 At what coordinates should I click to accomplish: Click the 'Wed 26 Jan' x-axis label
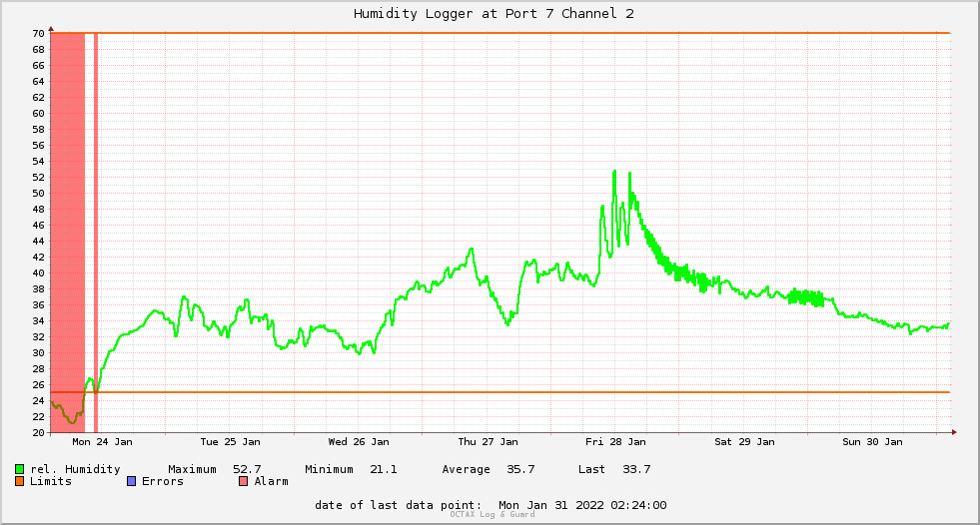[358, 441]
